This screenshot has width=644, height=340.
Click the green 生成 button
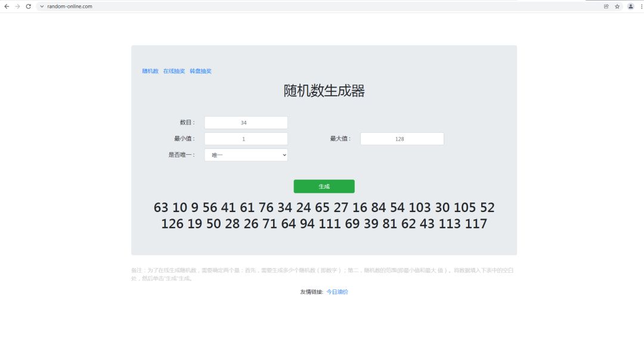(324, 186)
